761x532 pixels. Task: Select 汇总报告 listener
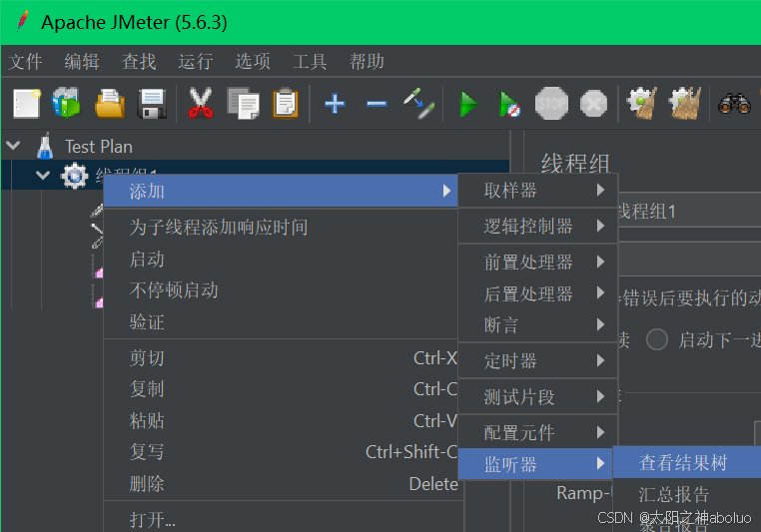[x=687, y=494]
